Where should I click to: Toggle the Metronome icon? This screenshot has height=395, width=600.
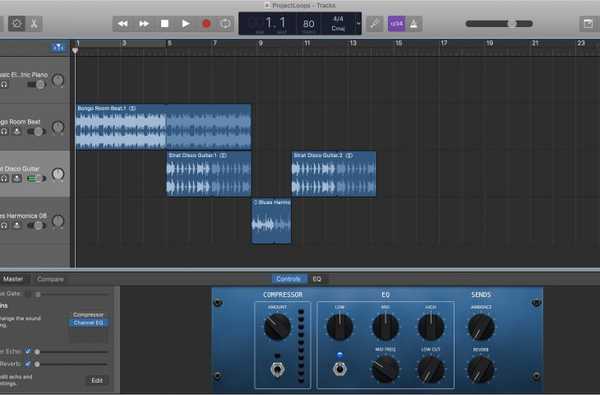(x=414, y=24)
